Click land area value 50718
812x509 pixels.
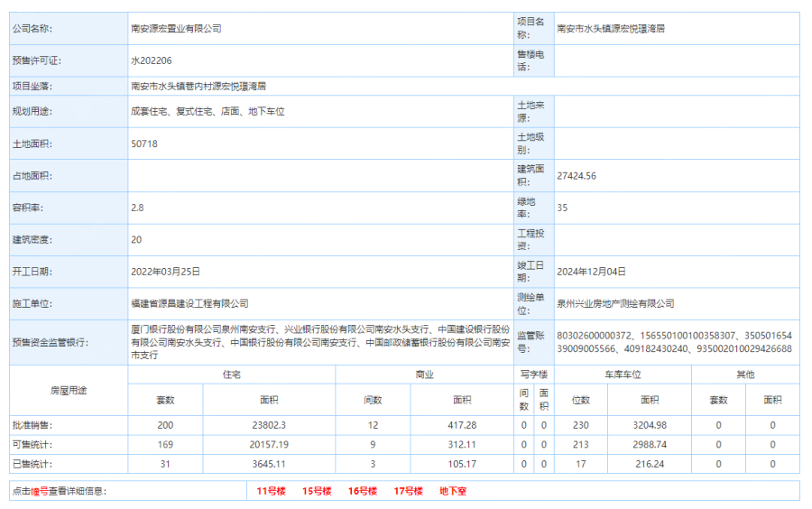[144, 144]
